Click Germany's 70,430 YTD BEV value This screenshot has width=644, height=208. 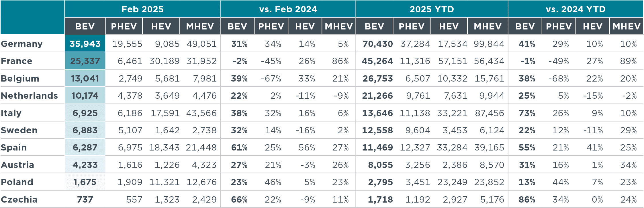point(377,44)
